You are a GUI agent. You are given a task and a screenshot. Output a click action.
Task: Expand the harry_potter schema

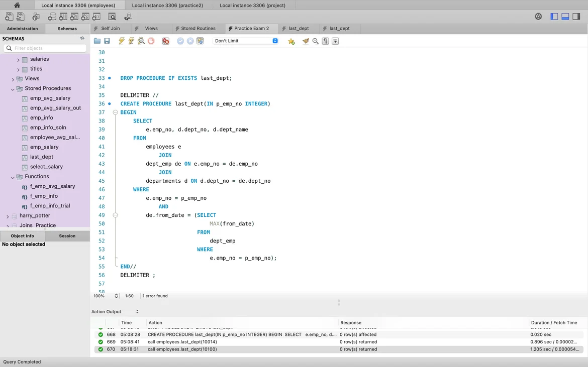(8, 216)
